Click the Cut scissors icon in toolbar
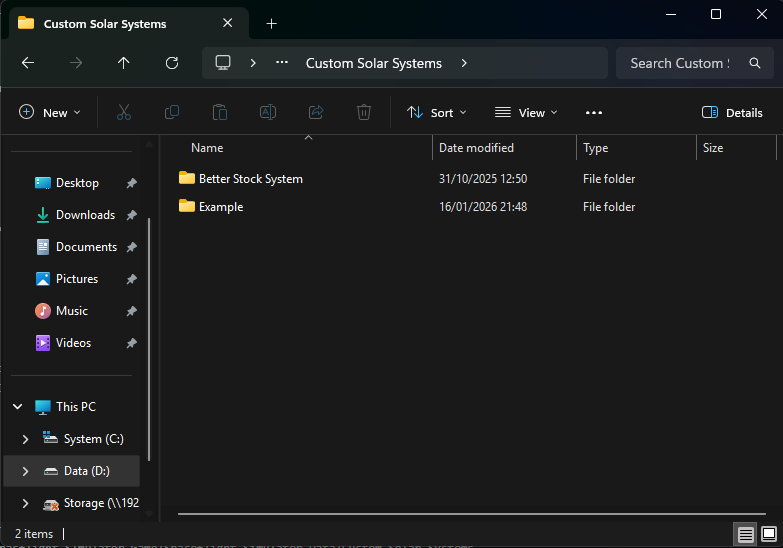This screenshot has height=548, width=783. pos(124,113)
